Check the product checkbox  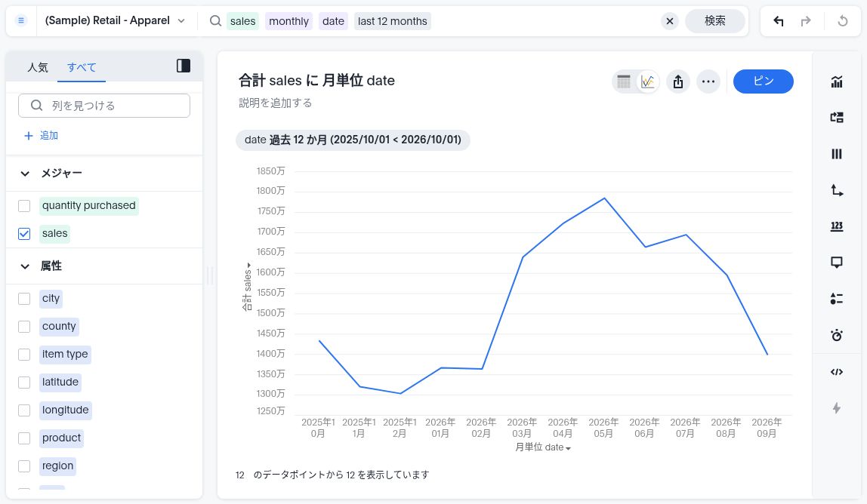pos(24,438)
